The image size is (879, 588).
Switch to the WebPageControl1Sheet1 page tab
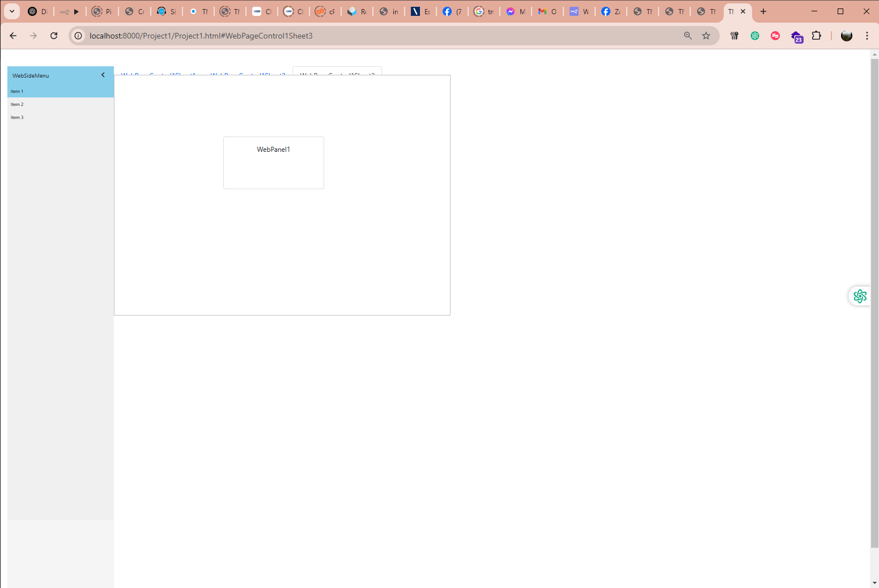(x=158, y=72)
